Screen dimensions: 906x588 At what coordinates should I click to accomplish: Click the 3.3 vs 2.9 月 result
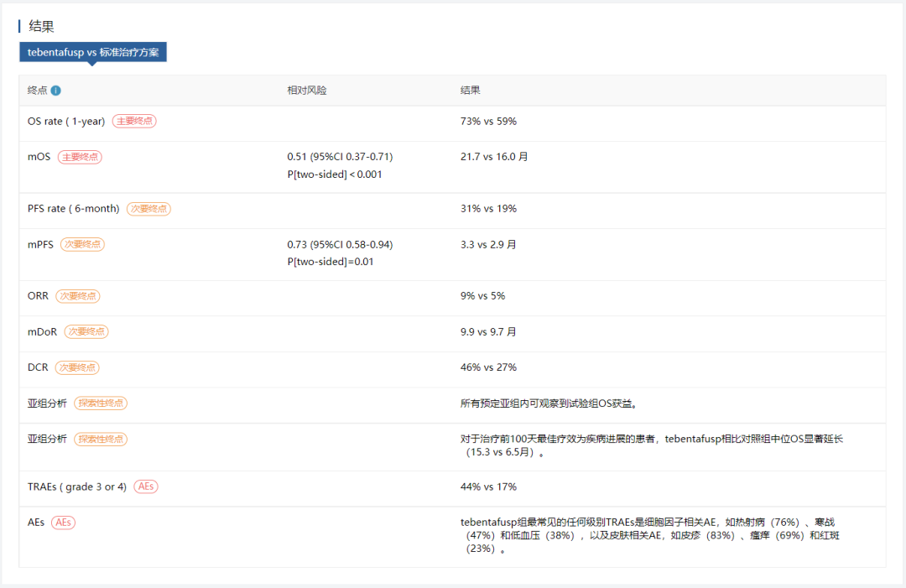[488, 244]
